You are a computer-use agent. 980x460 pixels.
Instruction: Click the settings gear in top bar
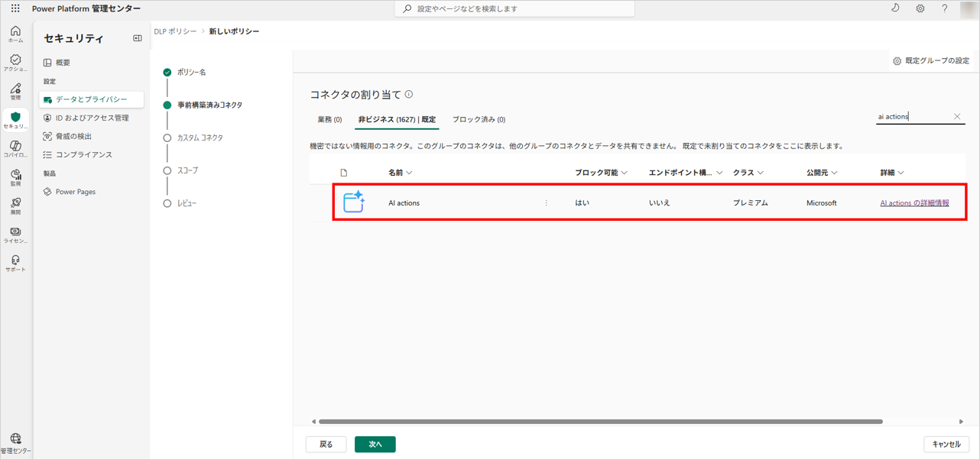[x=920, y=8]
